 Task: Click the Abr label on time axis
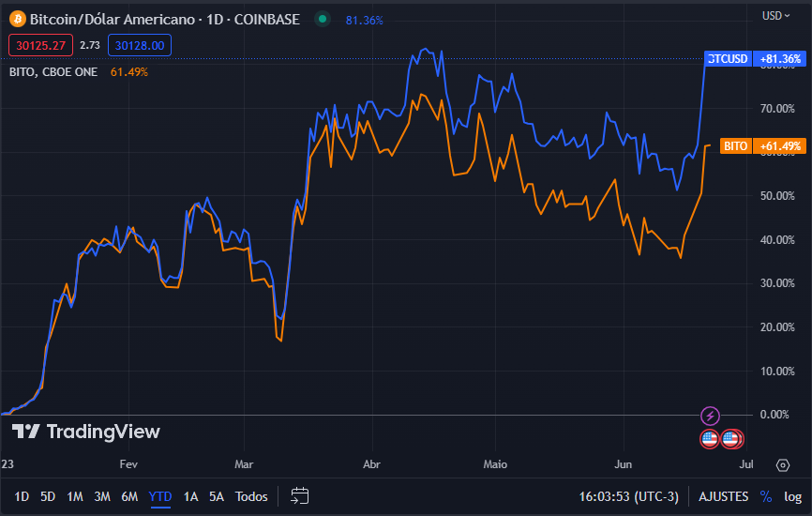pyautogui.click(x=371, y=464)
